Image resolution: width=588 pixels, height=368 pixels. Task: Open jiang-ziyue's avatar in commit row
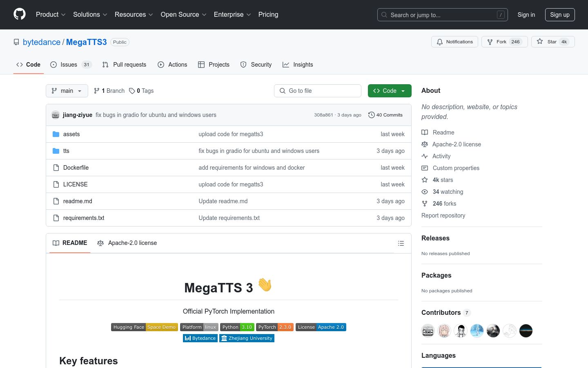click(56, 115)
